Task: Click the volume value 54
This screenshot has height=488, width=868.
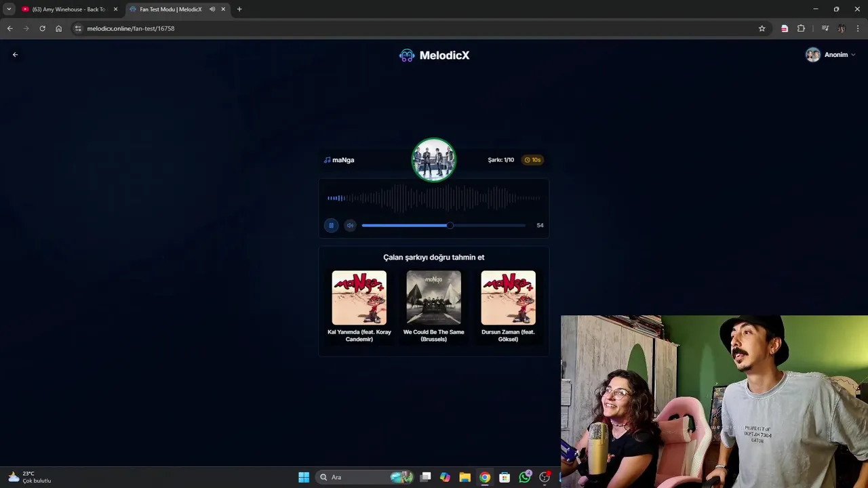Action: [540, 225]
